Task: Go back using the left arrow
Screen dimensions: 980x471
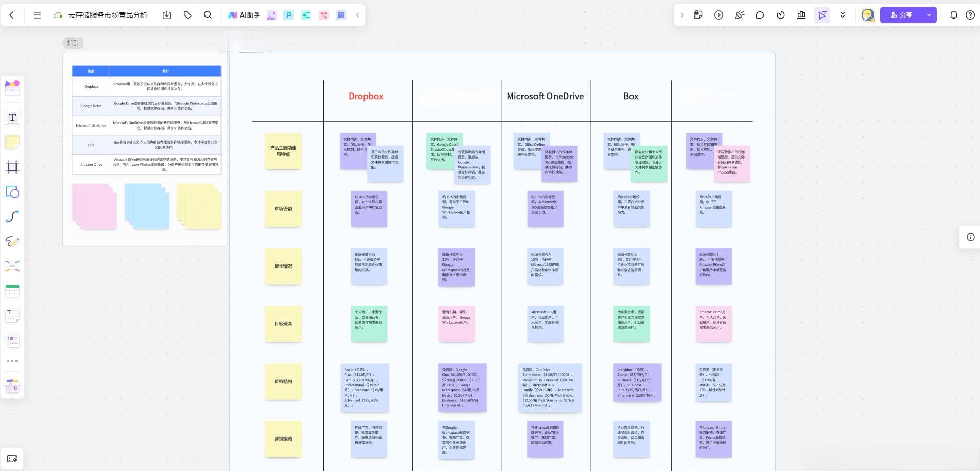Action: pos(12,15)
